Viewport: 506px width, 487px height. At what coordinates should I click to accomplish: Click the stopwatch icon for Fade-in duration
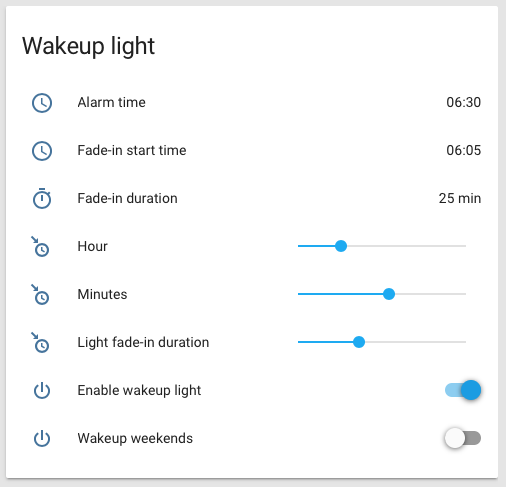click(42, 198)
